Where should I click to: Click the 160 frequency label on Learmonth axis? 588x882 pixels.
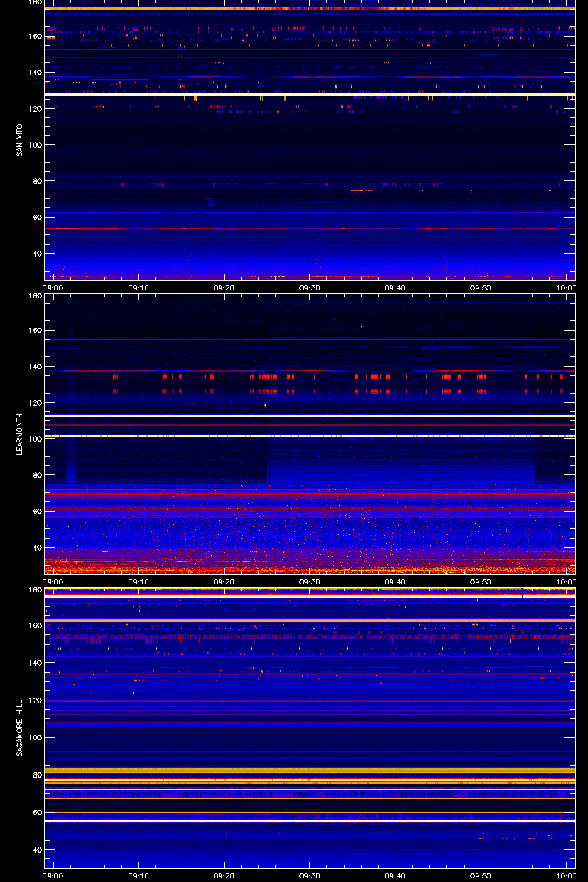[34, 330]
